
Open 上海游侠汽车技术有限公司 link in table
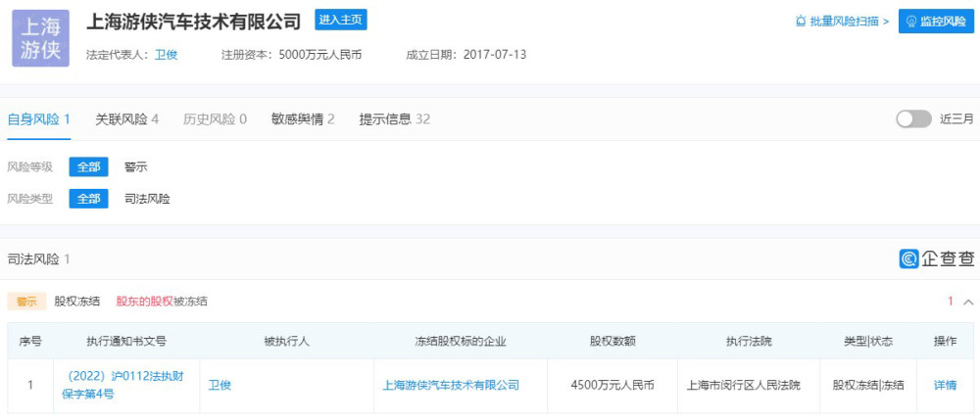451,385
